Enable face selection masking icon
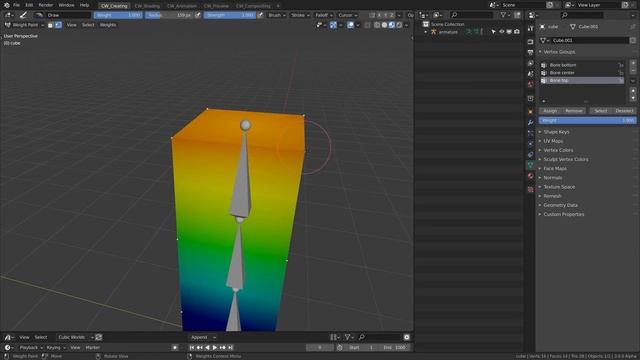 coord(51,25)
